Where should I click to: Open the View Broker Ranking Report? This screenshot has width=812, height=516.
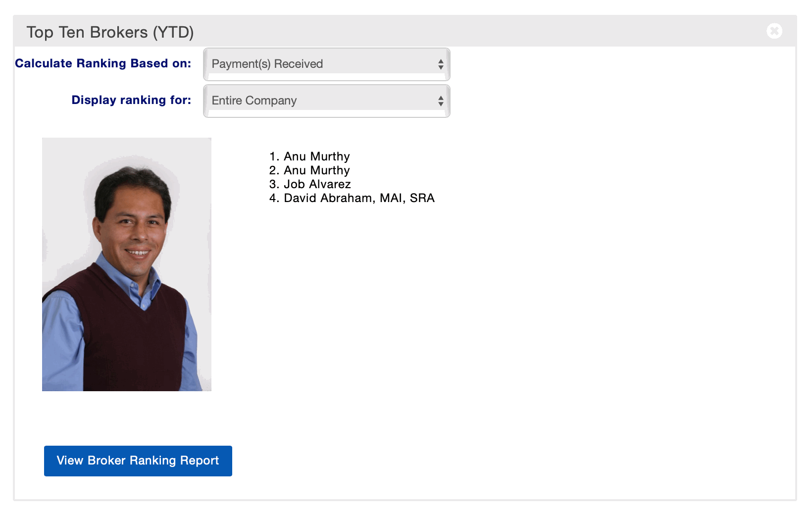tap(138, 461)
